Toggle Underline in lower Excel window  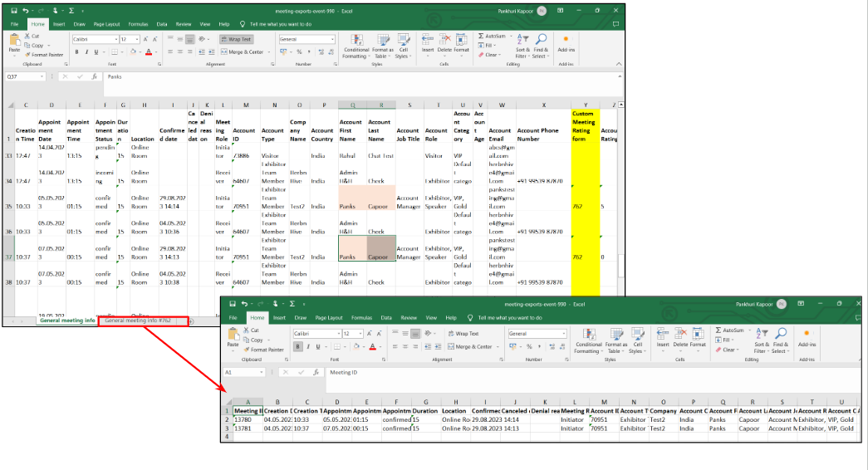[318, 346]
